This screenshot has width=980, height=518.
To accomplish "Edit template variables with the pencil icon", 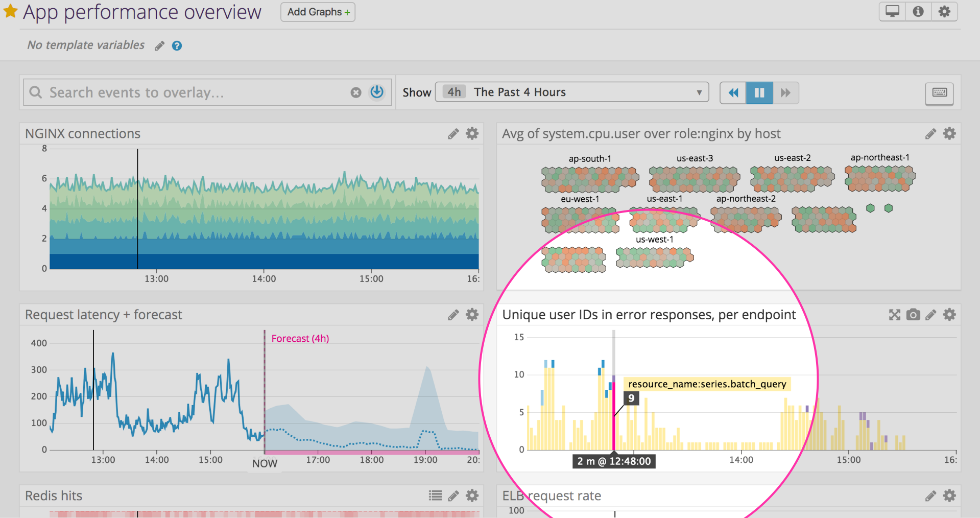I will 159,45.
